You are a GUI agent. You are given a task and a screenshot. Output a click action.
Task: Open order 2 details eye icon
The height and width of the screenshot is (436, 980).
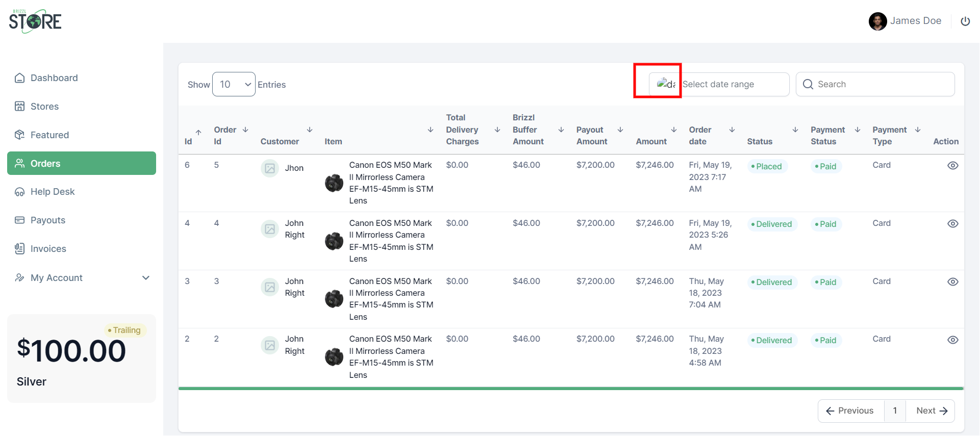(x=952, y=340)
